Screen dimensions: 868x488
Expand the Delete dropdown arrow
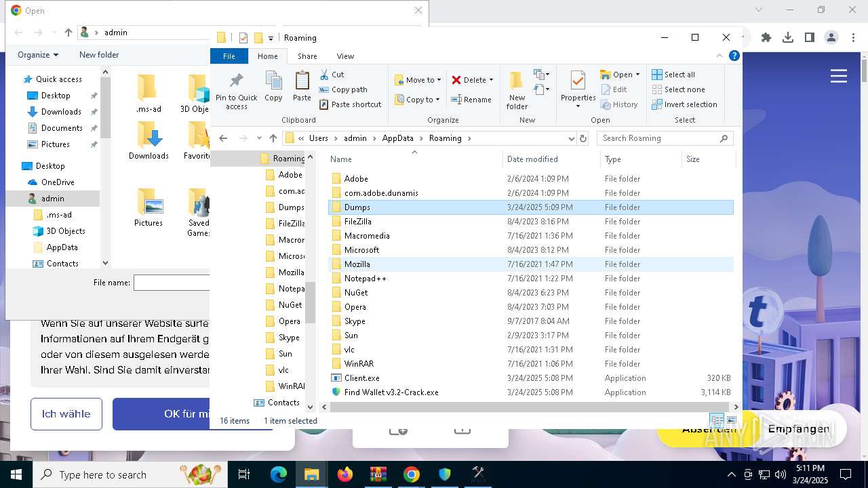[x=491, y=80]
